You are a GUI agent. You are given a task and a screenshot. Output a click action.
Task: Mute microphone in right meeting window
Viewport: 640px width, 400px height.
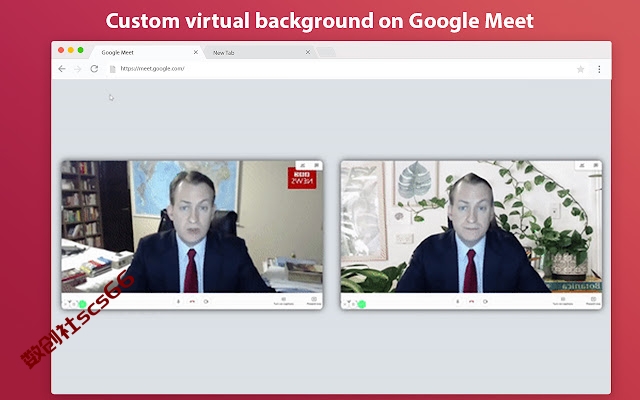click(457, 302)
